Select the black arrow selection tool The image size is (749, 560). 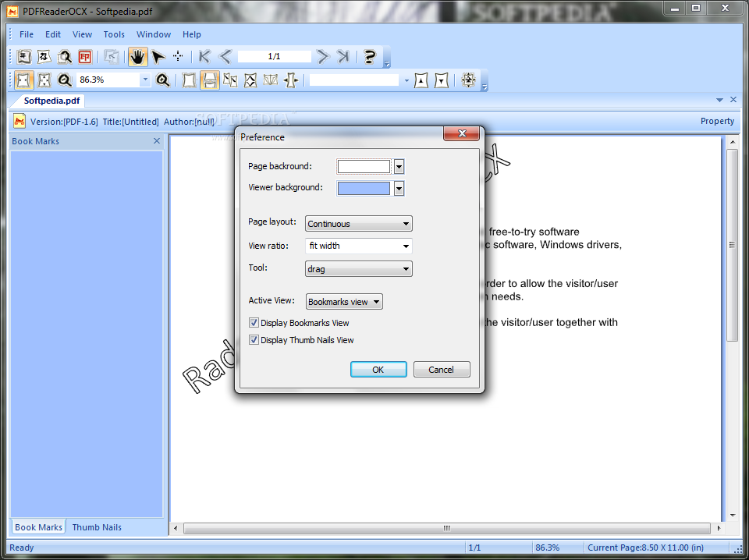[x=158, y=57]
